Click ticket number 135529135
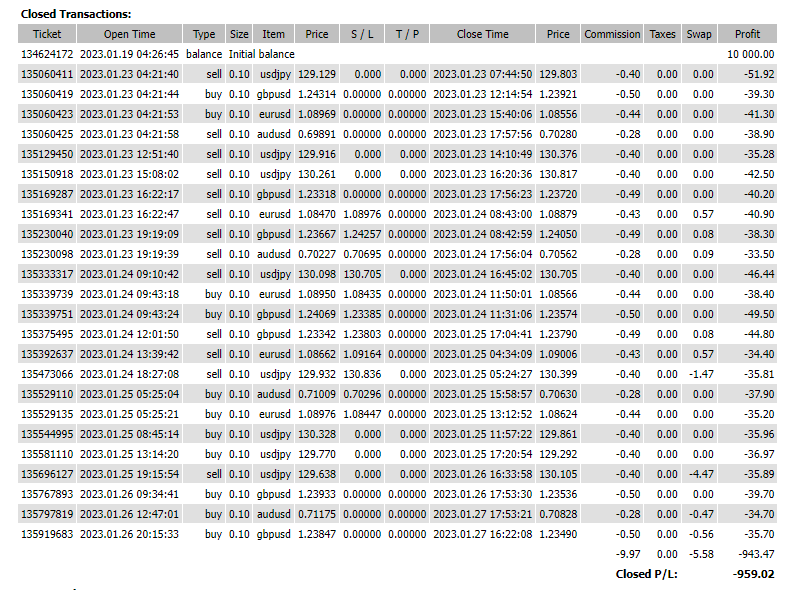The height and width of the screenshot is (590, 802). point(47,414)
